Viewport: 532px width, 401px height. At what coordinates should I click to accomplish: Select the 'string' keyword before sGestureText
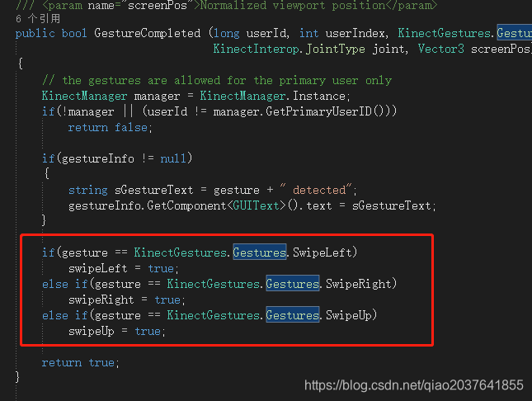tap(88, 190)
